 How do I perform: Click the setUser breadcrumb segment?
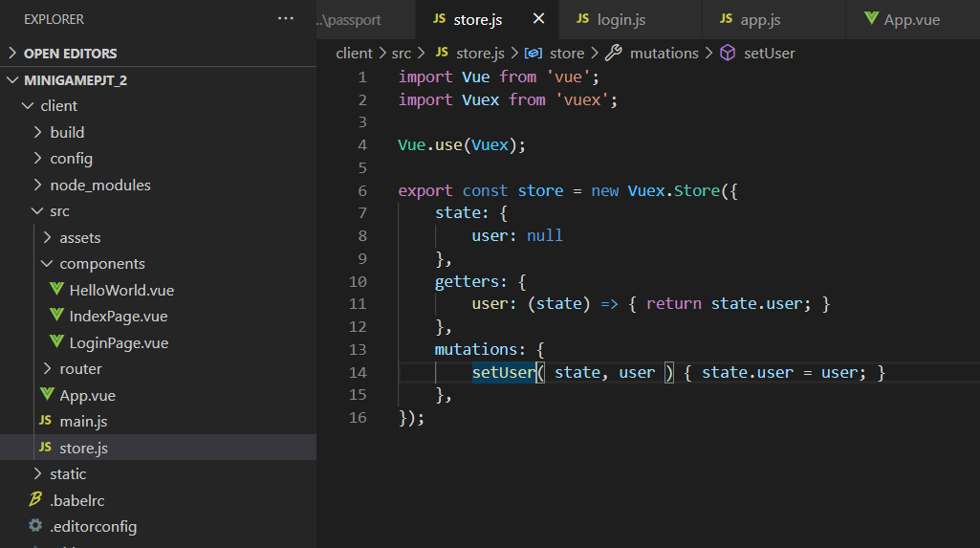pos(770,54)
